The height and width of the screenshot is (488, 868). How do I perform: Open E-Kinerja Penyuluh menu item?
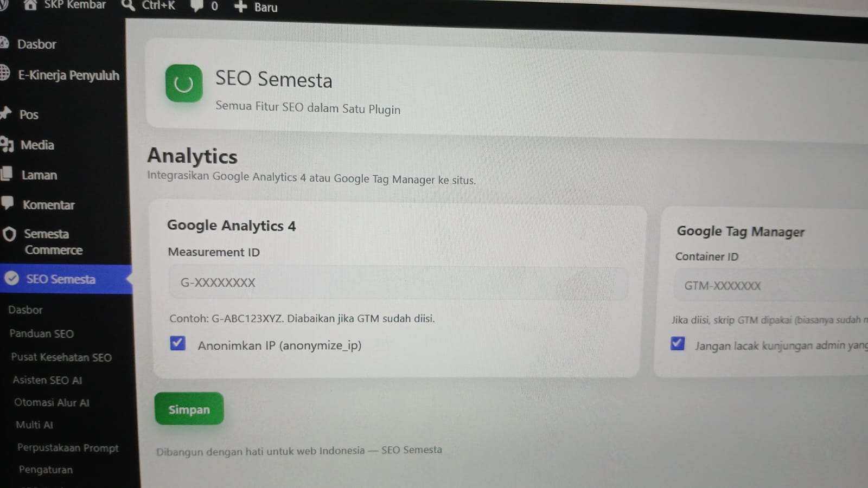coord(68,75)
